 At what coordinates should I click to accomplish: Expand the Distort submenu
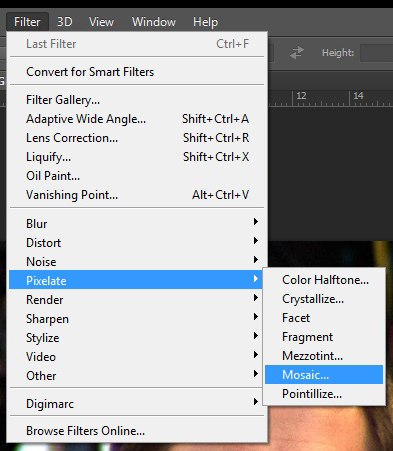[x=137, y=243]
